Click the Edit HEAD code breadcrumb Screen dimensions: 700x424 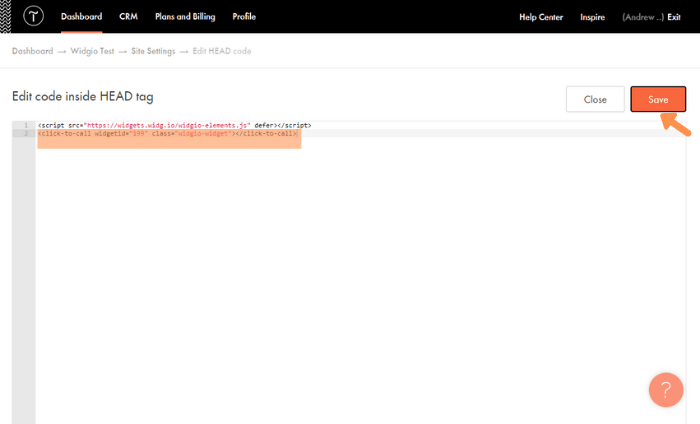(x=221, y=51)
